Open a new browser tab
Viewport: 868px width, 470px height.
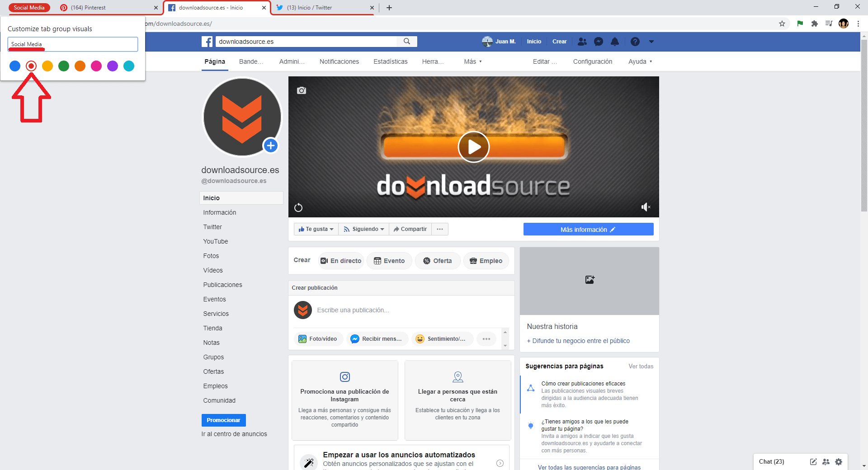[x=389, y=8]
